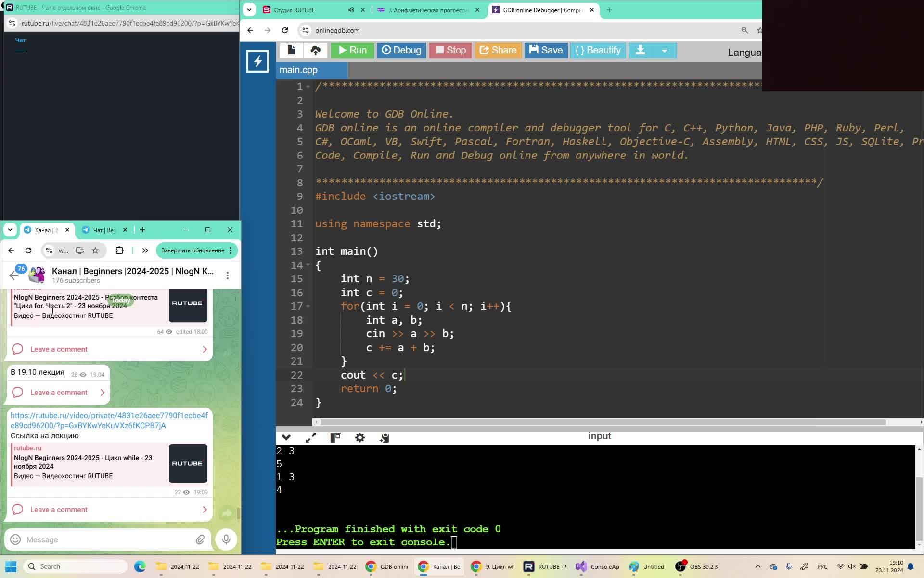Click the new file icon in OnlineGDB toolbar
The width and height of the screenshot is (924, 578).
point(291,50)
